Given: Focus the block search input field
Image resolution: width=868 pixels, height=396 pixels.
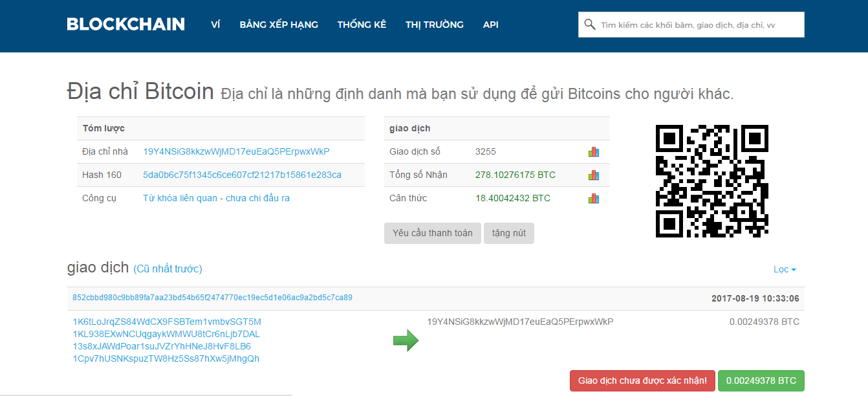Looking at the screenshot, I should click(691, 25).
